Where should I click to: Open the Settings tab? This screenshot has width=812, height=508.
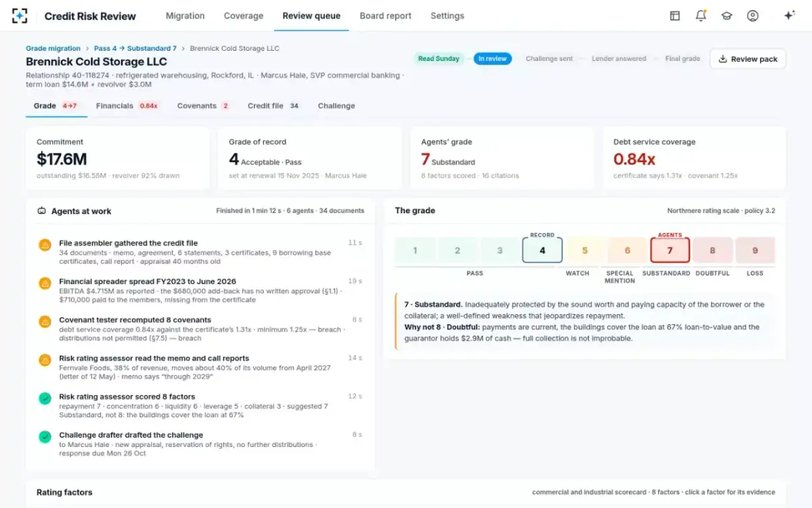[x=447, y=16]
